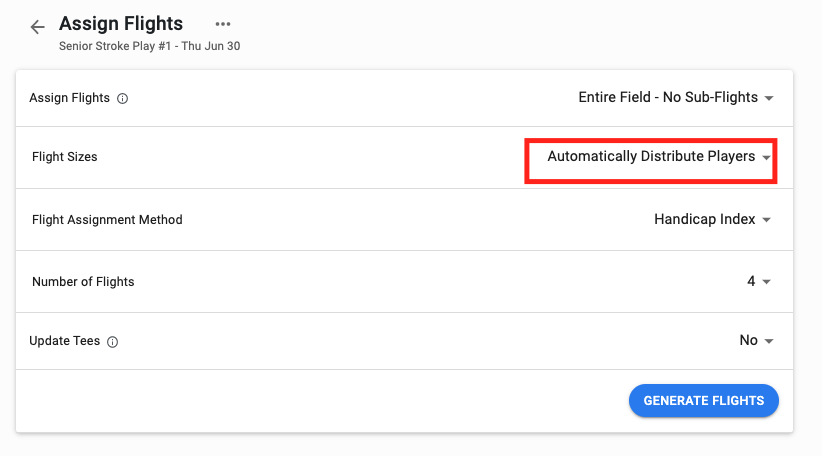Click the caret beside Automatically Distribute Players
The height and width of the screenshot is (456, 822).
pos(766,158)
